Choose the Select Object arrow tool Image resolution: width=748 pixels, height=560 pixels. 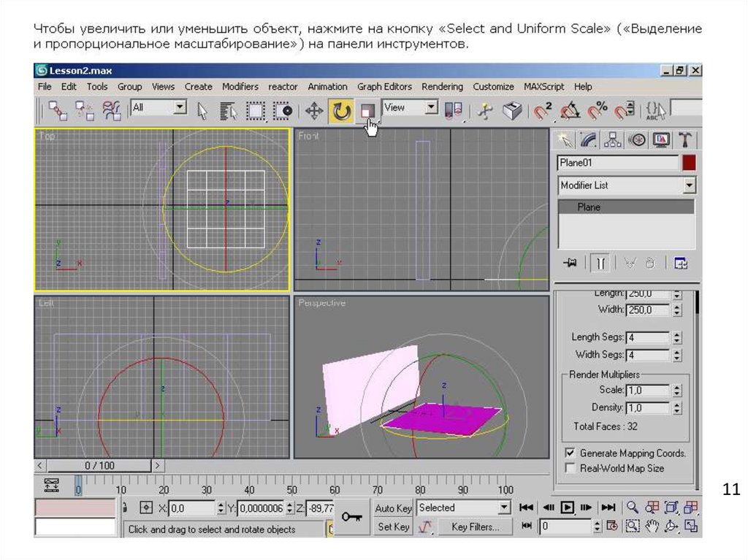[203, 111]
